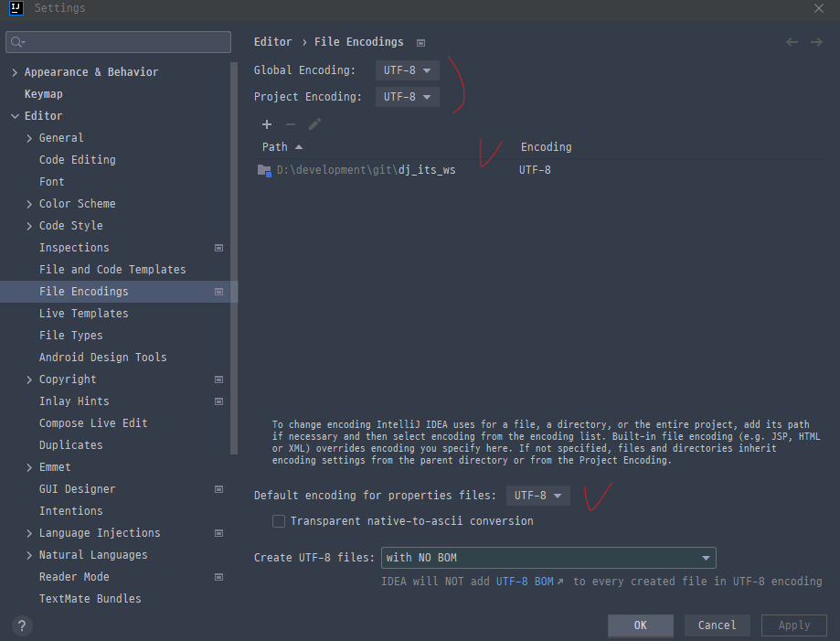Open File Types page
This screenshot has width=840, height=641.
(x=70, y=336)
